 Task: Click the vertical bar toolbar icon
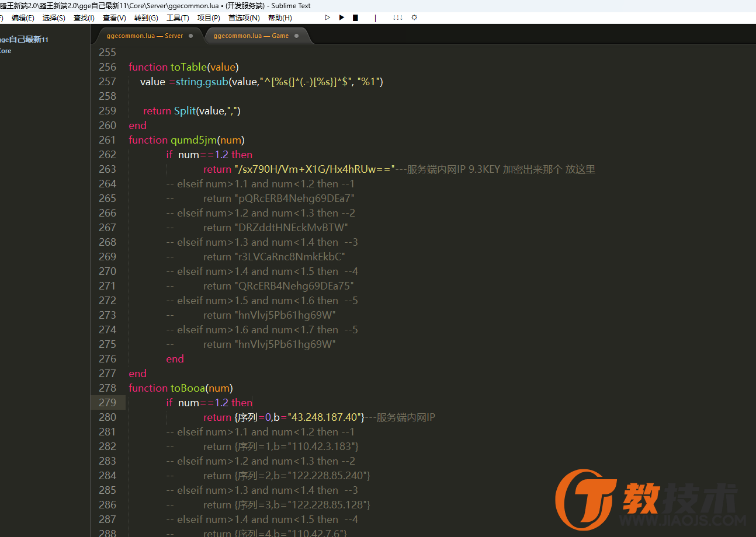pyautogui.click(x=375, y=18)
